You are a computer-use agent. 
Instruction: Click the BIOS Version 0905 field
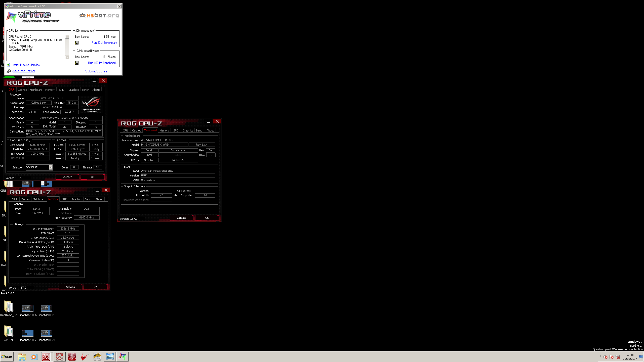(178, 175)
